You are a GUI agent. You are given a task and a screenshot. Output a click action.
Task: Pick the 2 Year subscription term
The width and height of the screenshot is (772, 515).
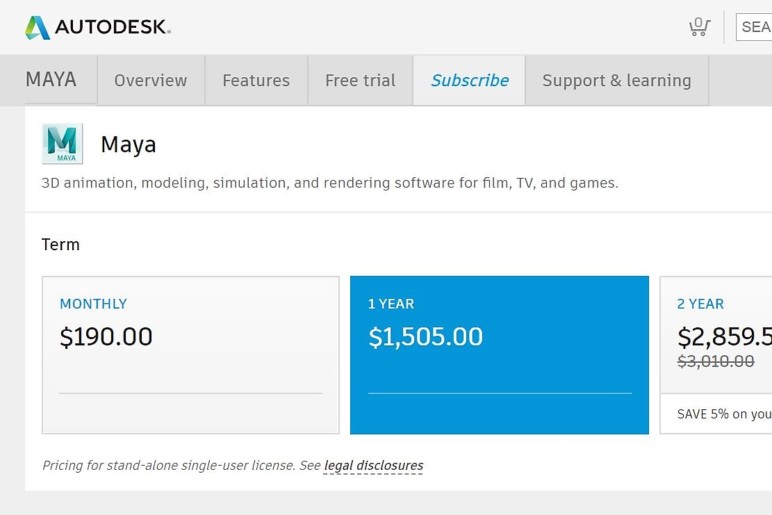pyautogui.click(x=715, y=340)
